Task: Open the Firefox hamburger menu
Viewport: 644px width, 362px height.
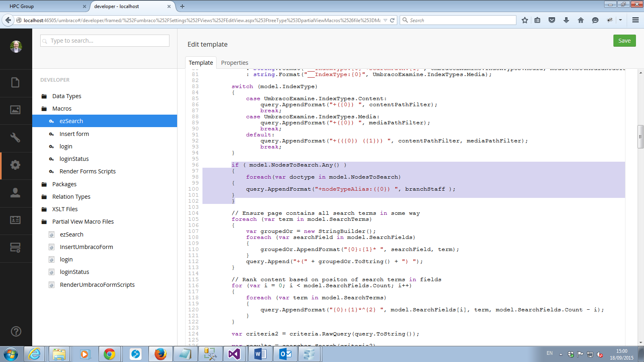Action: (x=636, y=20)
